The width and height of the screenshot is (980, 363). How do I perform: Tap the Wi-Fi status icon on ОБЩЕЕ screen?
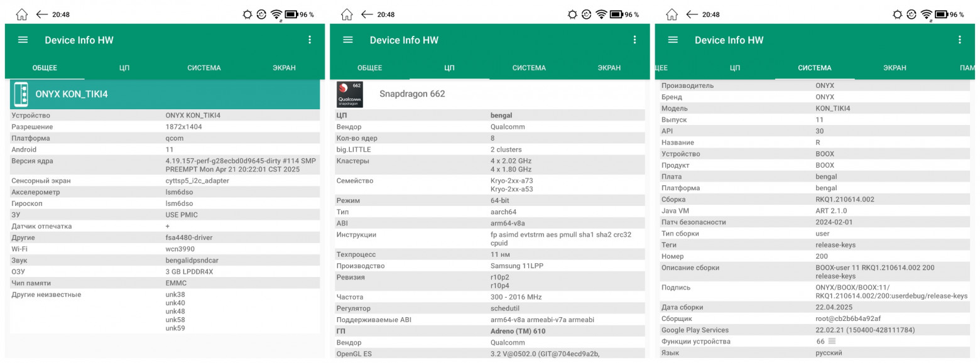point(276,14)
